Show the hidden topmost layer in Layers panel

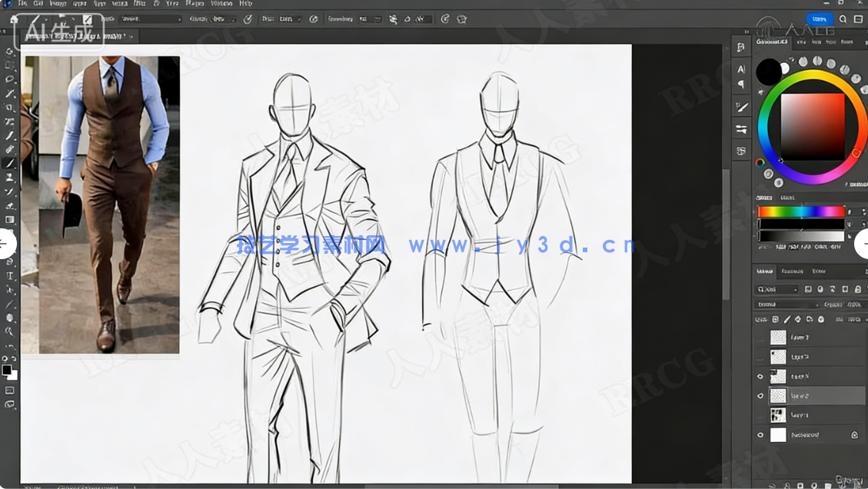[760, 338]
